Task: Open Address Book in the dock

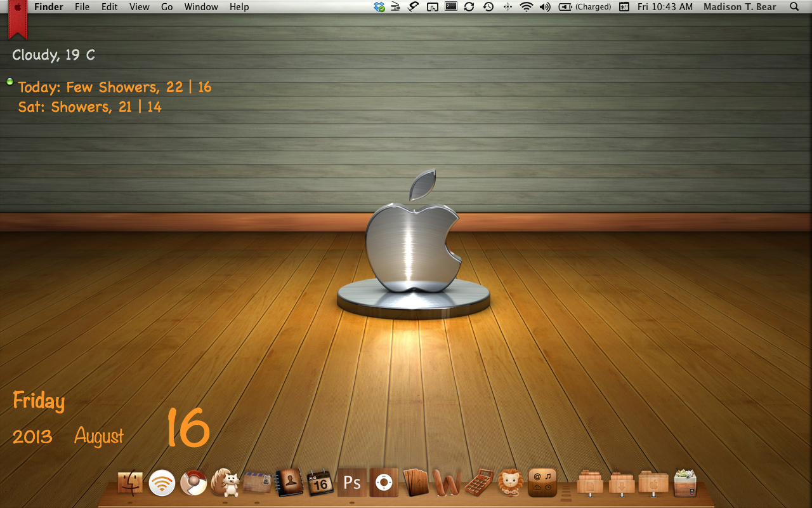Action: tap(289, 483)
